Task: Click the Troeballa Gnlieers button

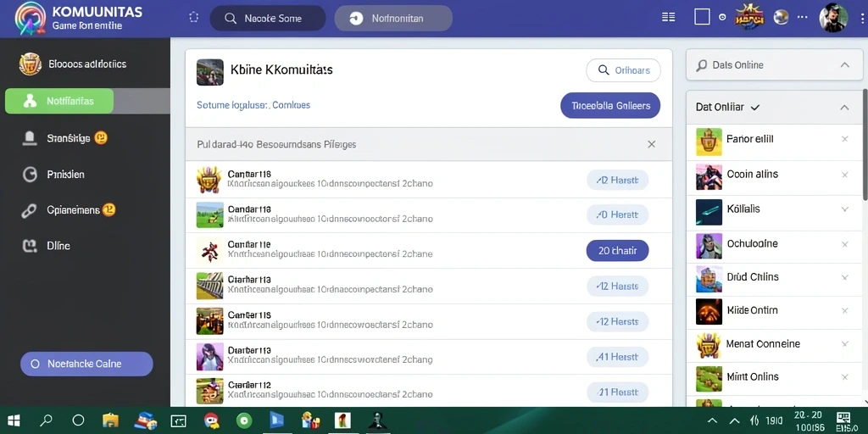Action: (x=610, y=105)
